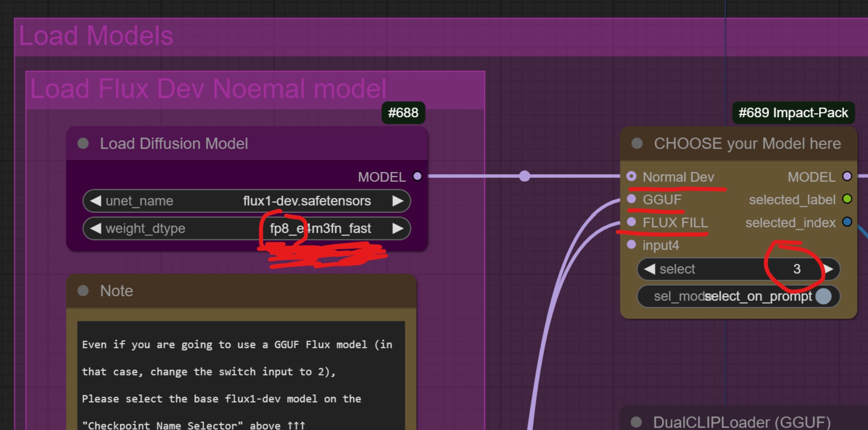Click the reroute dot on the MODEL link
868x430 pixels.
[x=524, y=176]
